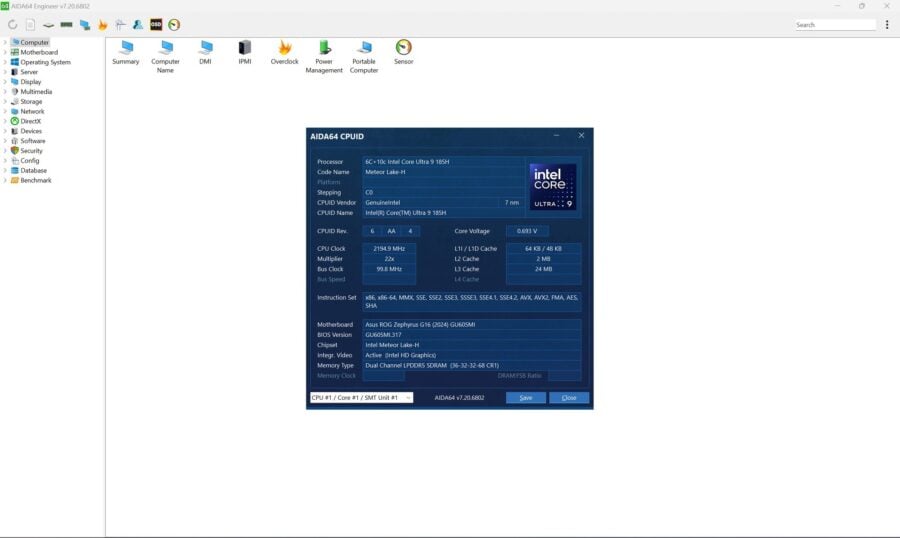Click the Code Name value Meteor Lake-H
This screenshot has height=538, width=900.
(443, 172)
